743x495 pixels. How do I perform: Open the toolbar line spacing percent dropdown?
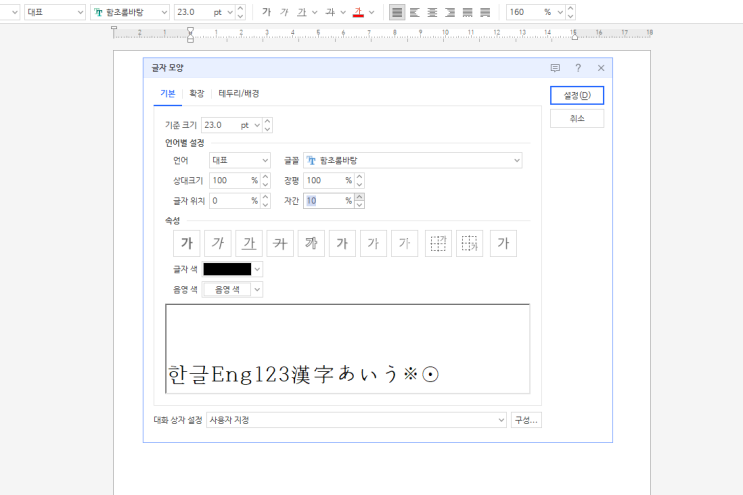point(560,12)
